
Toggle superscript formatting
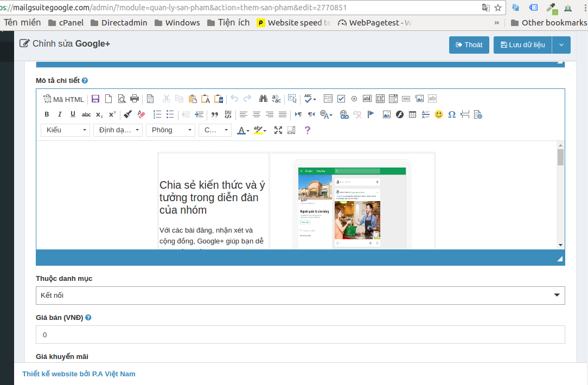coord(112,114)
